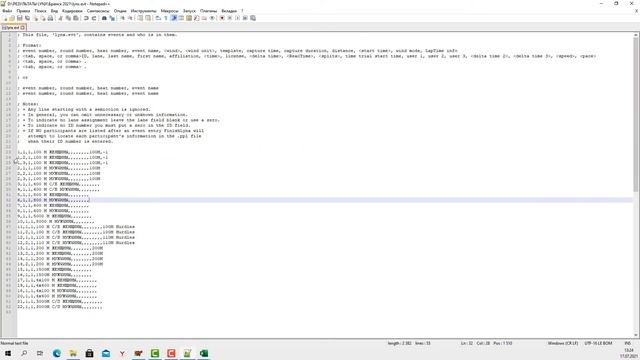640x360 pixels.
Task: Open the Windows Start menu
Action: click(8, 353)
